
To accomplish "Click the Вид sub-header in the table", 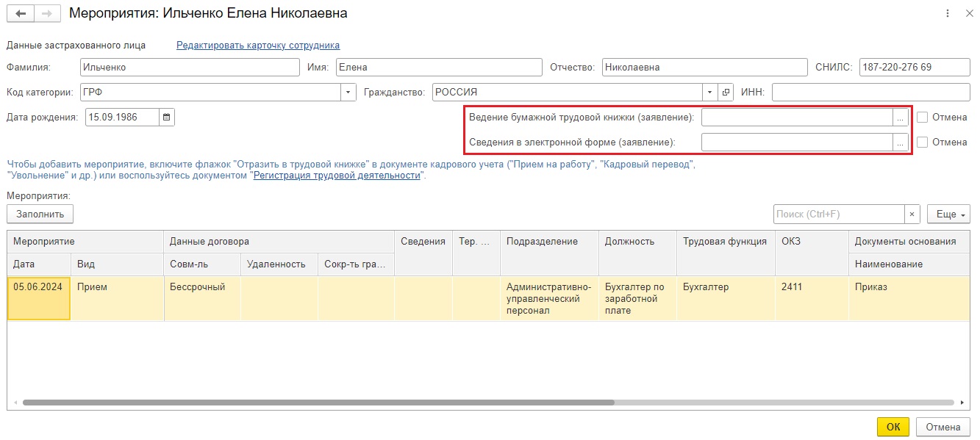I will [117, 264].
